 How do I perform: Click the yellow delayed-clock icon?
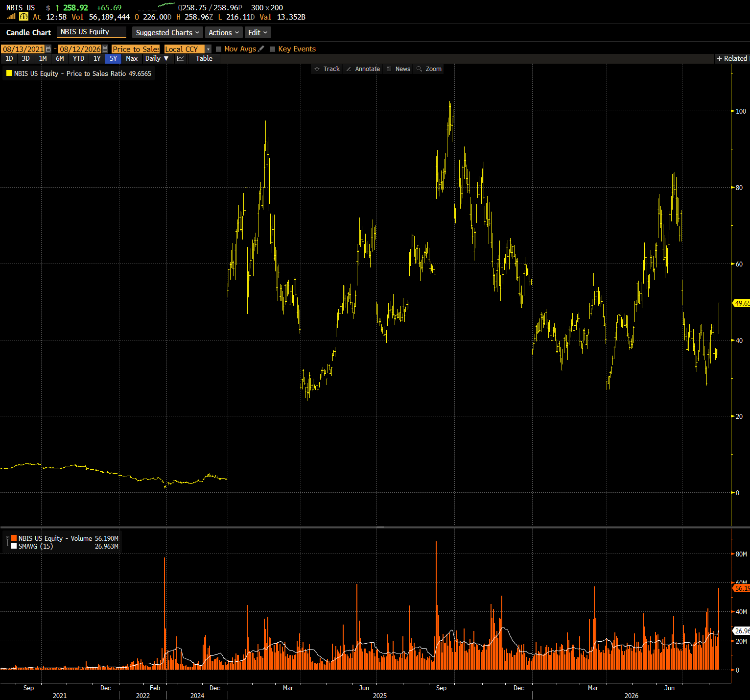coord(23,17)
